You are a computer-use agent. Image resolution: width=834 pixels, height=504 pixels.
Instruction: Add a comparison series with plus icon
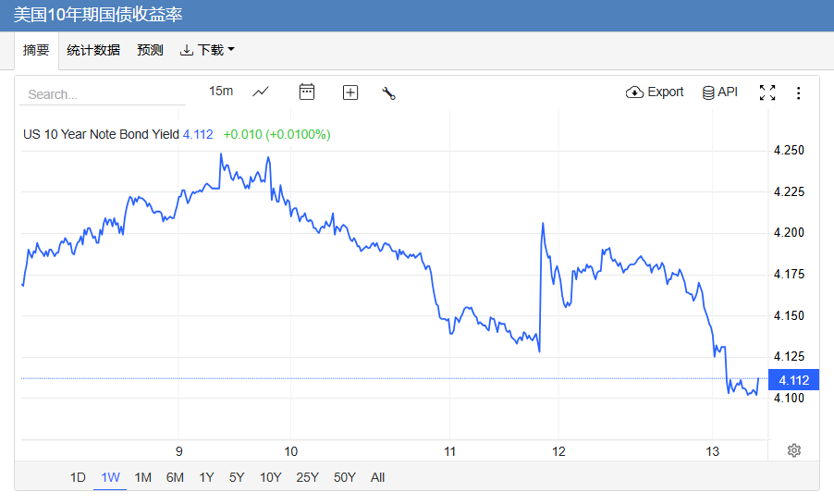coord(350,92)
